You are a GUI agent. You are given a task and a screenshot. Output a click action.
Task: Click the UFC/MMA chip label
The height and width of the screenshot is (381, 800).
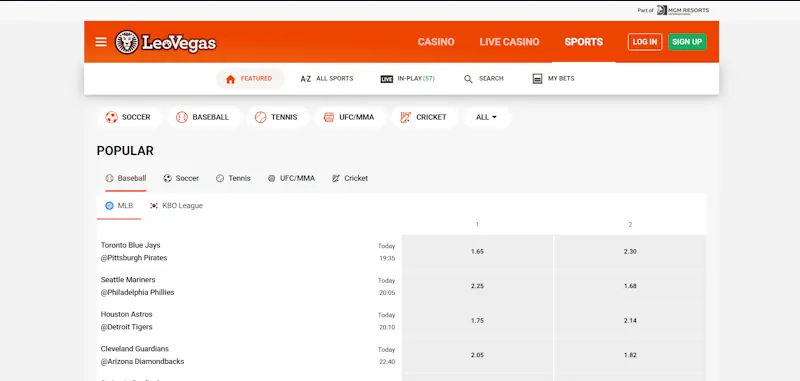click(x=357, y=117)
